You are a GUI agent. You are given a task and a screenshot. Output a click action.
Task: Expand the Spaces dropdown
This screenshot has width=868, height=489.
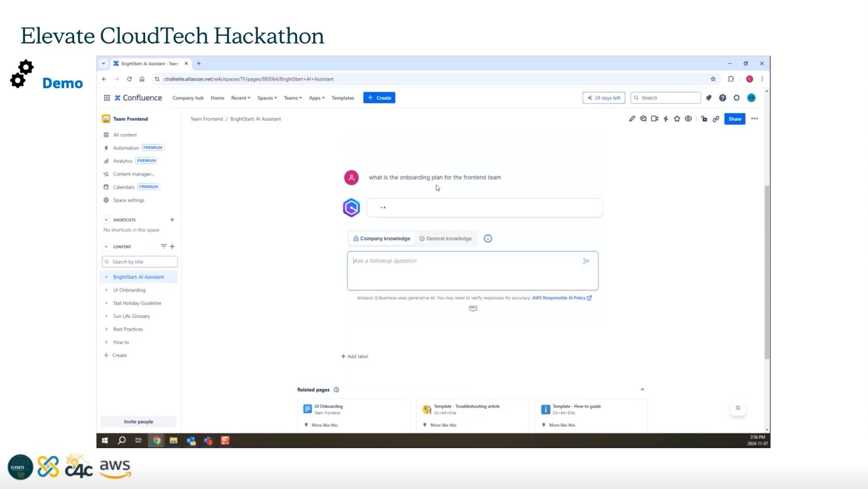(x=267, y=97)
